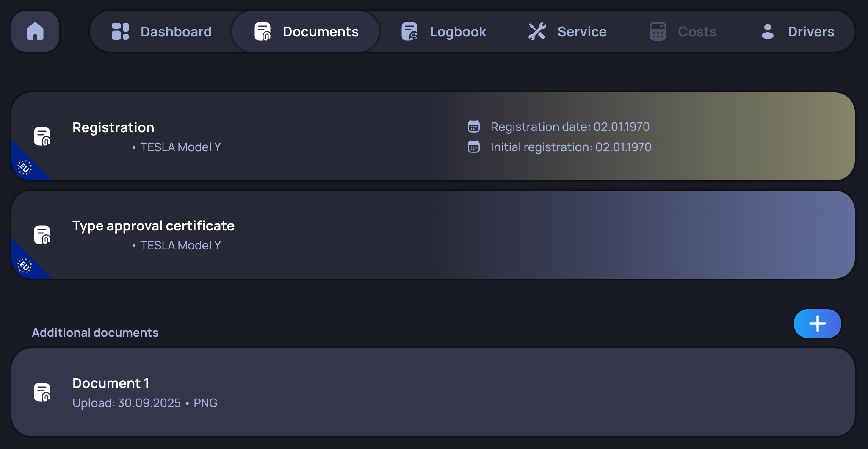This screenshot has width=868, height=449.
Task: Select the Service wrench icon
Action: (537, 31)
